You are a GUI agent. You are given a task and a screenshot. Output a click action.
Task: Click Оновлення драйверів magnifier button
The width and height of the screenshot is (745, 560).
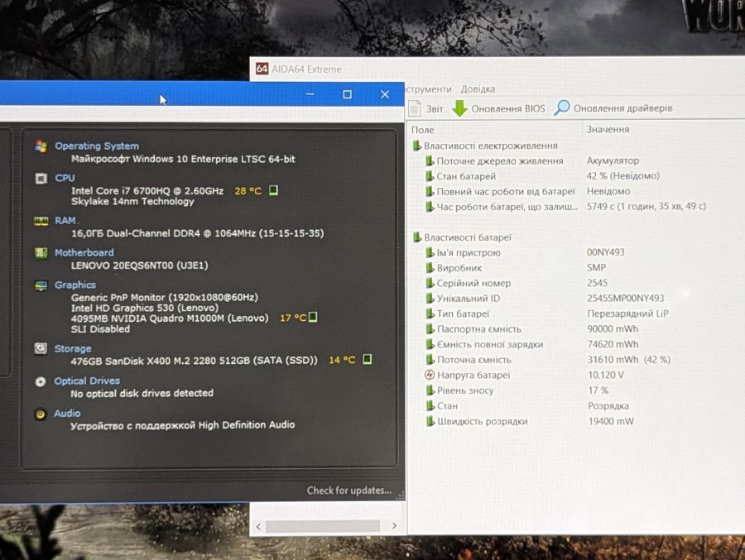click(x=613, y=108)
